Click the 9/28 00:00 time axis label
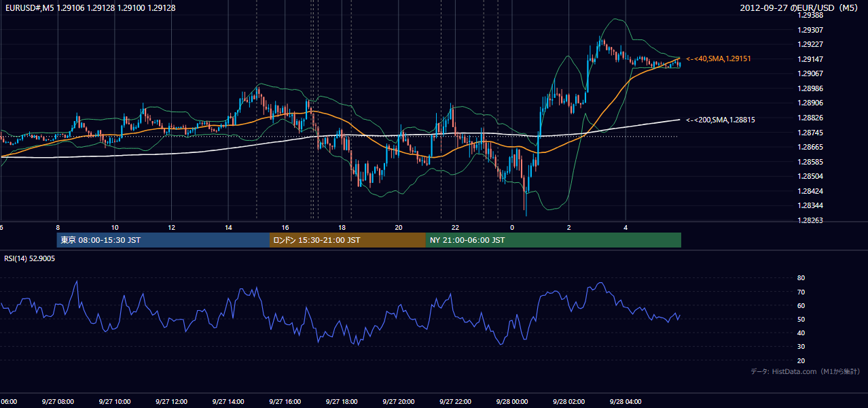 tap(512, 402)
